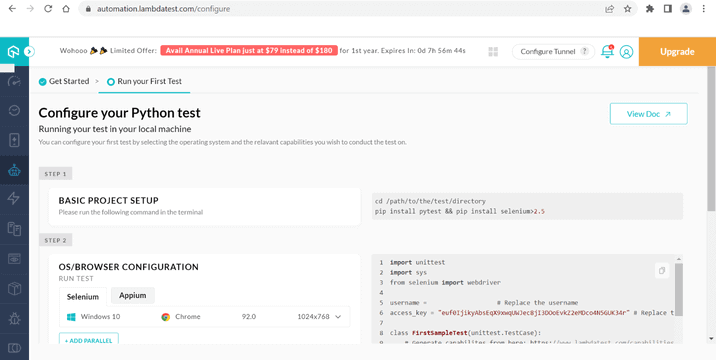
Task: Click the 92.0 browser version value
Action: [x=249, y=317]
